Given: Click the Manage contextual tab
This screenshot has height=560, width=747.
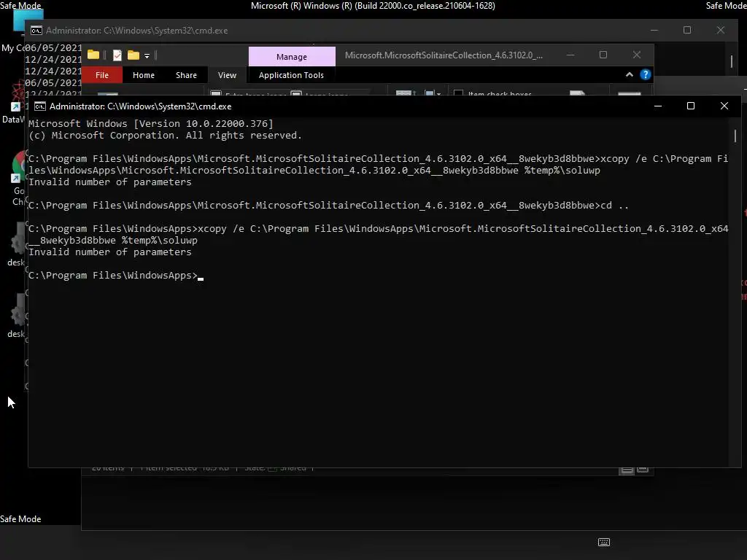Looking at the screenshot, I should pyautogui.click(x=292, y=57).
